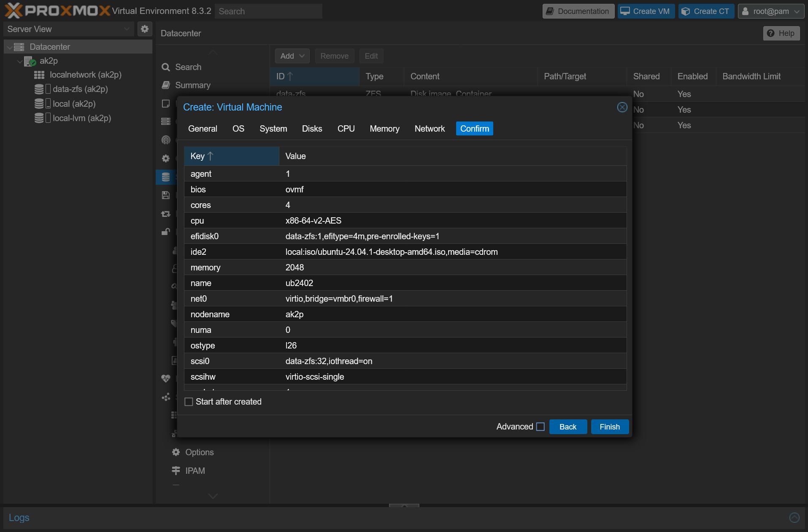
Task: Go to the Network tab in wizard
Action: point(430,129)
